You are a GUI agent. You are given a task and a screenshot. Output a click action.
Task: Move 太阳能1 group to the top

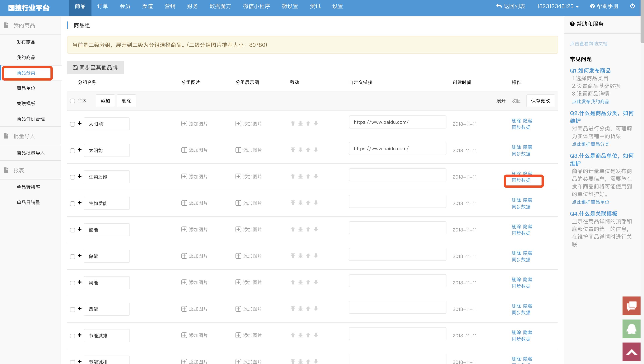point(293,123)
